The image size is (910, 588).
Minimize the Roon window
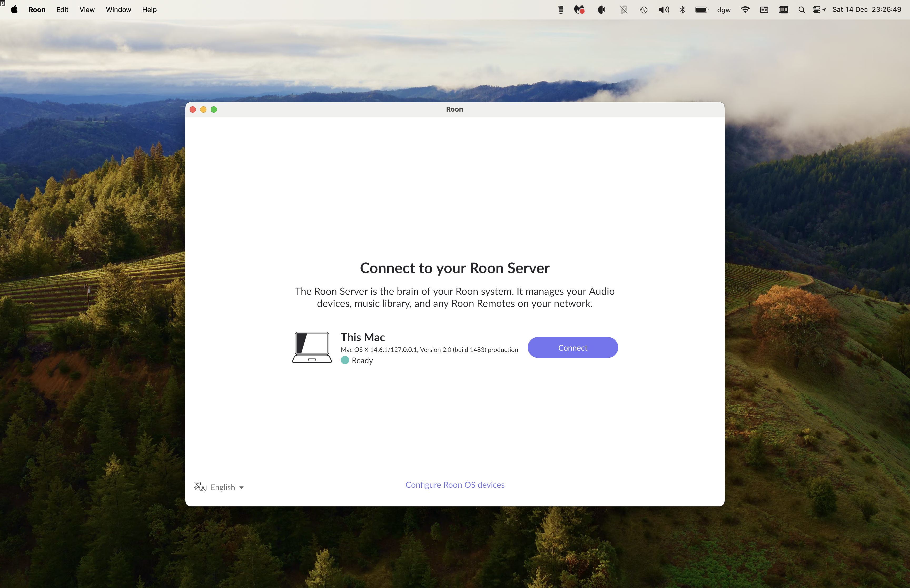203,109
